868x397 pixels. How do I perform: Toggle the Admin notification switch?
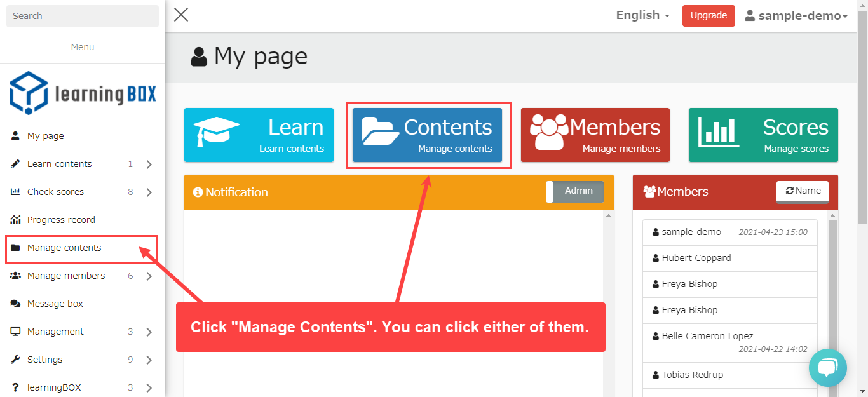click(574, 192)
